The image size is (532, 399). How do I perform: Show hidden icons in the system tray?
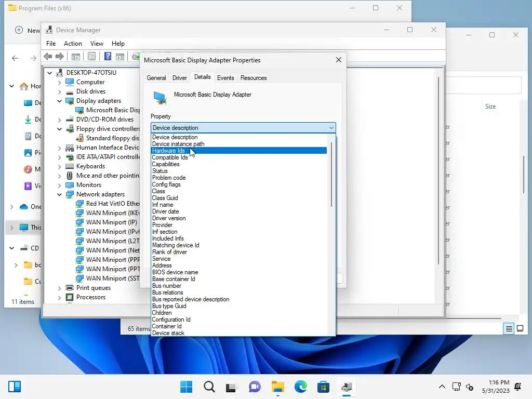point(442,387)
